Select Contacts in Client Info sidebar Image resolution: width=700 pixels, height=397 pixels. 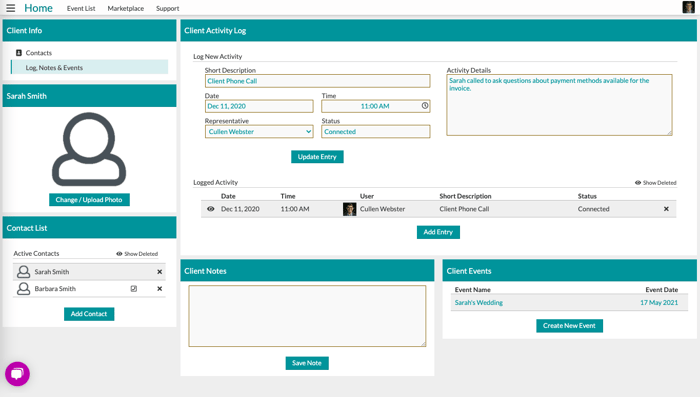pos(38,53)
